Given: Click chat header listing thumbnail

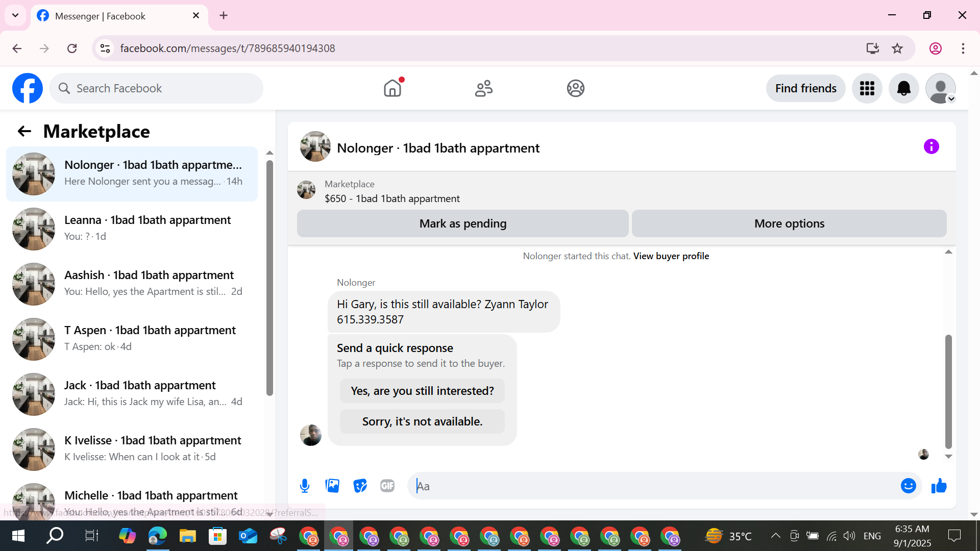Looking at the screenshot, I should pyautogui.click(x=315, y=147).
